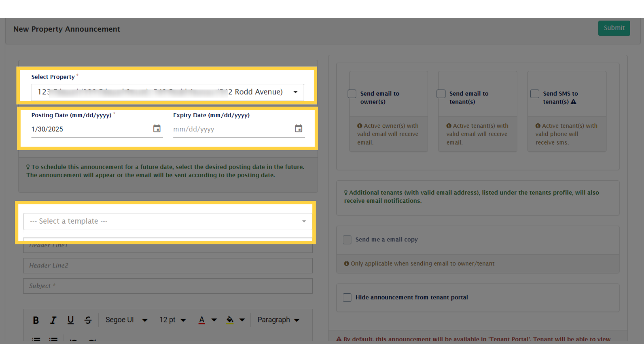
Task: Click the red text color icon
Action: tap(202, 320)
